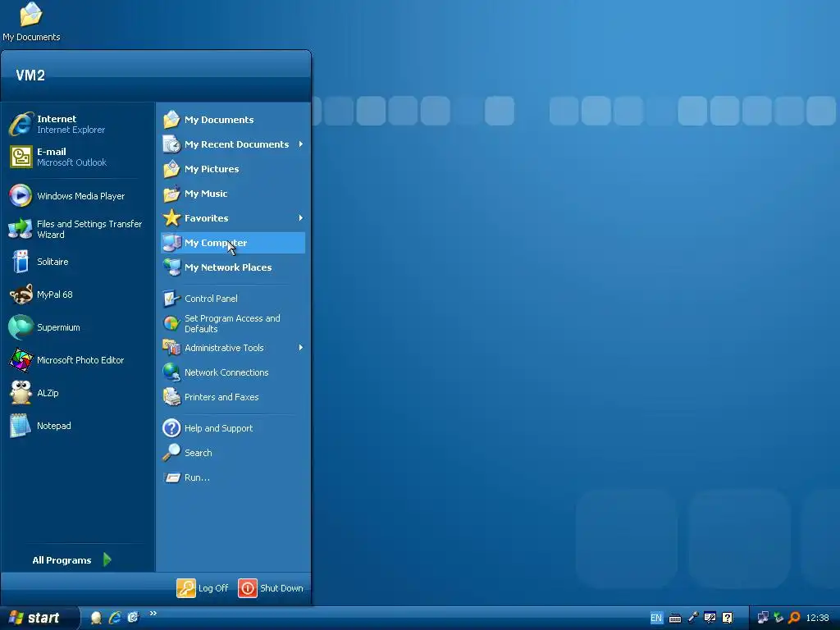
Task: Launch Internet Explorer from Quick Launch
Action: pyautogui.click(x=115, y=618)
